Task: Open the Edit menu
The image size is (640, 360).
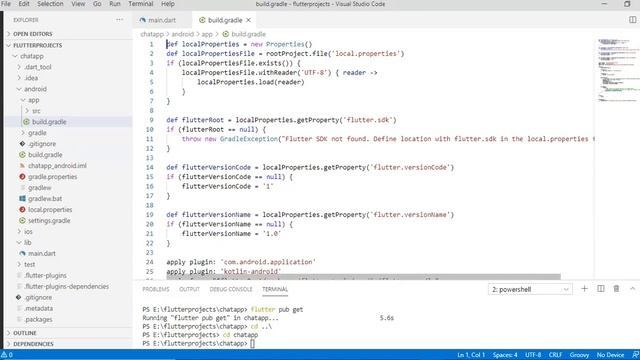Action: [x=24, y=4]
